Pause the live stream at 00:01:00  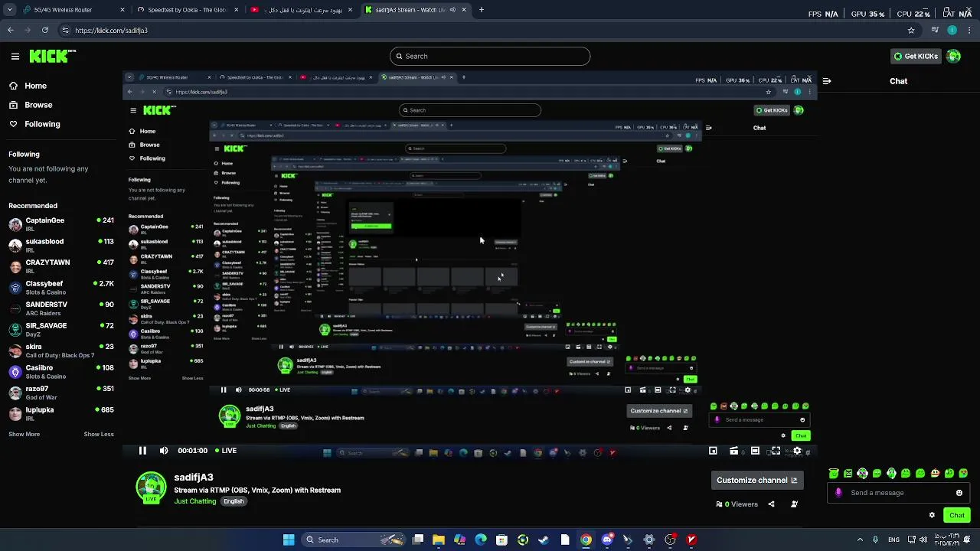[x=142, y=451]
